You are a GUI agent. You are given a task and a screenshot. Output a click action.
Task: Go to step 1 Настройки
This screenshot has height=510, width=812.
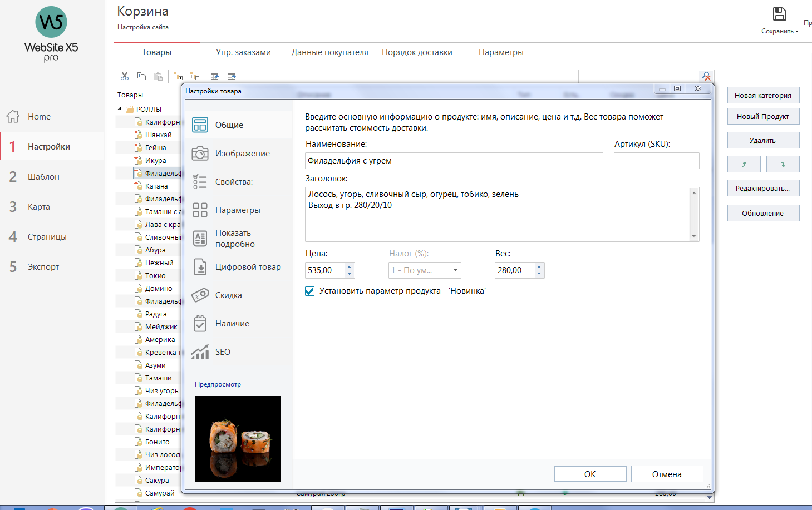point(52,147)
